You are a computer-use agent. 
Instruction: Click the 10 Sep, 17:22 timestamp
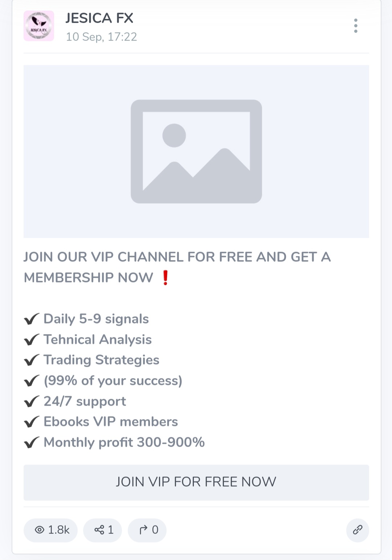pos(101,37)
